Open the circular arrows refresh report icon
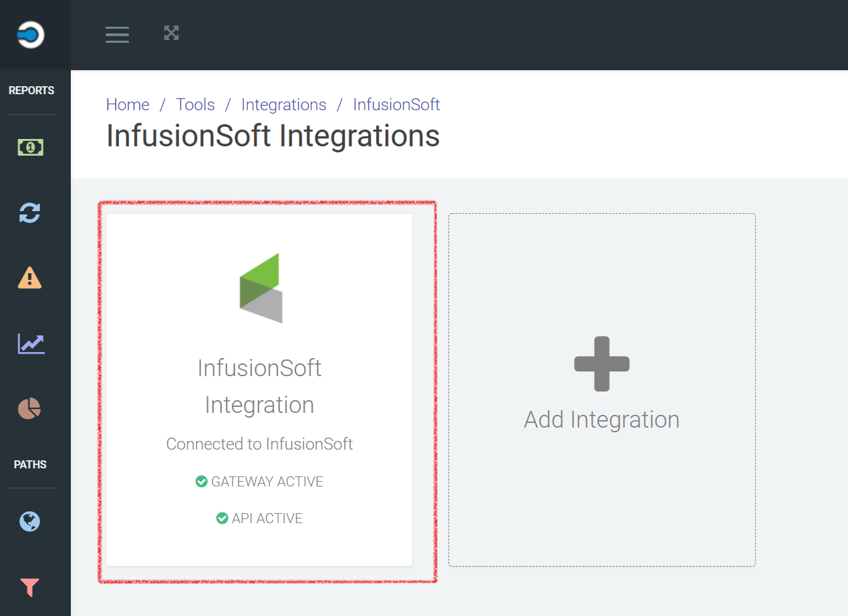Screen dimensions: 848x616 pos(30,212)
